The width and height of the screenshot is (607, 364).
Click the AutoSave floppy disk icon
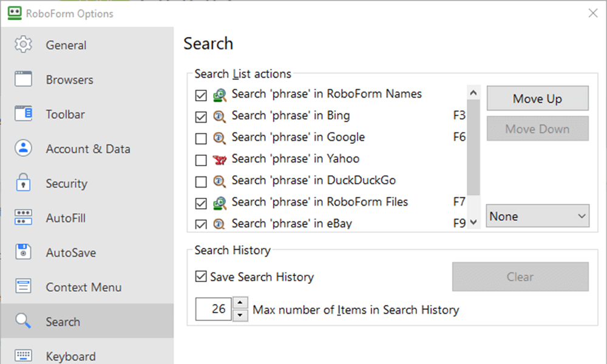pyautogui.click(x=23, y=251)
